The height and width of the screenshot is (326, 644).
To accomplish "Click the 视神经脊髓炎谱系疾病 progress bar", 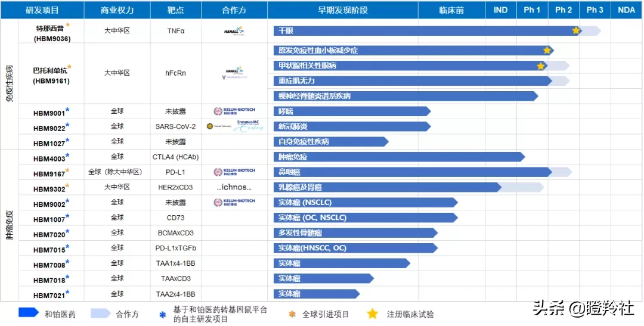I will pos(406,96).
